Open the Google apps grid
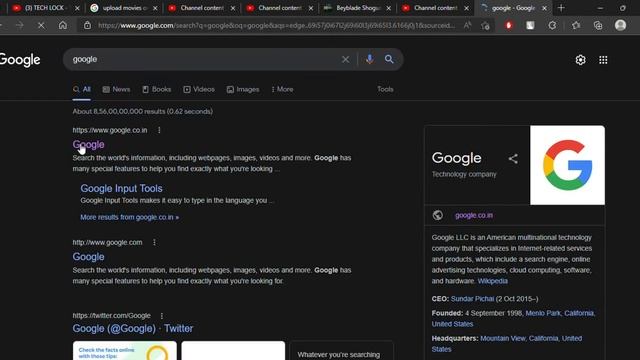The width and height of the screenshot is (640, 360). [603, 60]
